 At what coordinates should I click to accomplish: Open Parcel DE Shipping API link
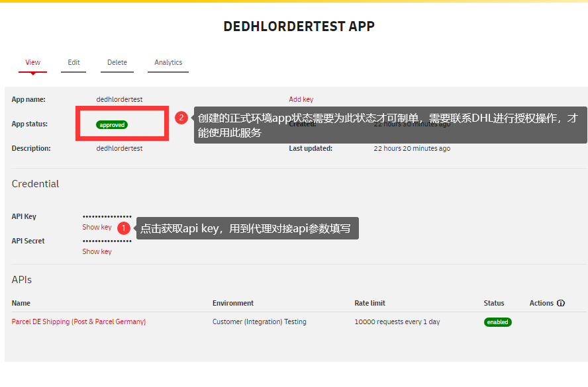[x=79, y=322]
